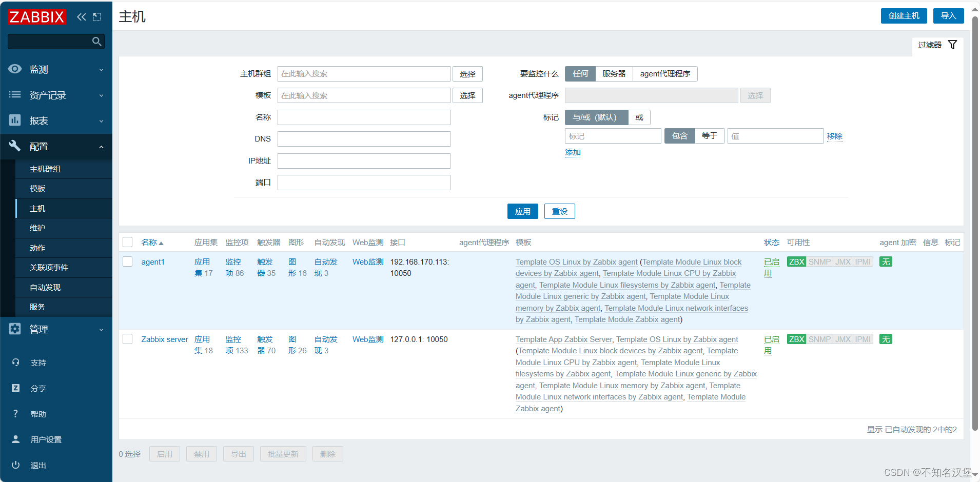Viewport: 980px width, 482px height.
Task: Open 维护 in the sidebar
Action: point(64,228)
